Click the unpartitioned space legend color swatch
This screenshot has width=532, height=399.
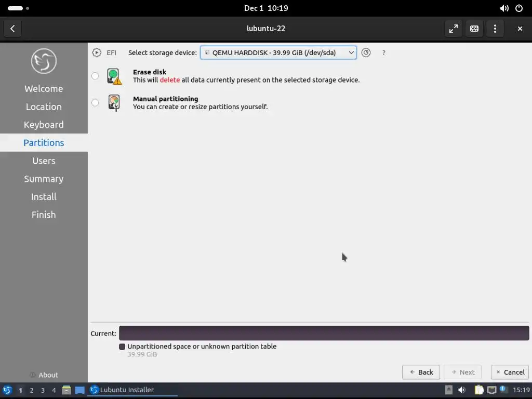click(122, 347)
